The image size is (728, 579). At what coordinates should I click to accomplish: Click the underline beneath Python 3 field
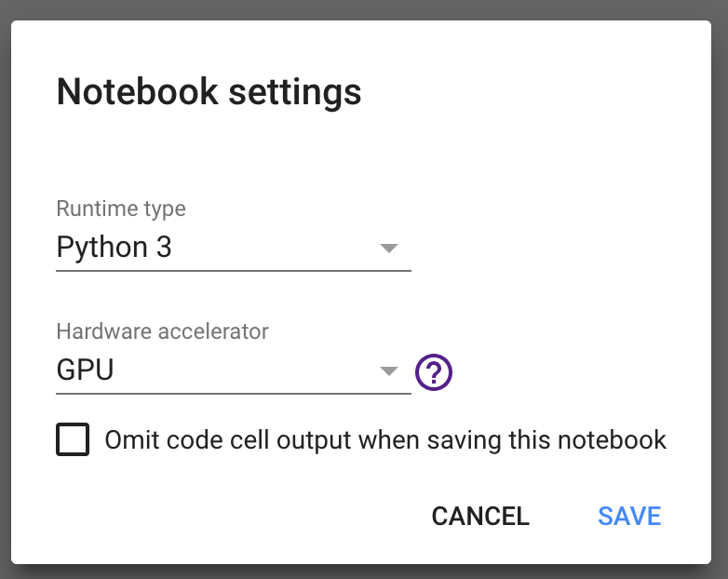[233, 271]
